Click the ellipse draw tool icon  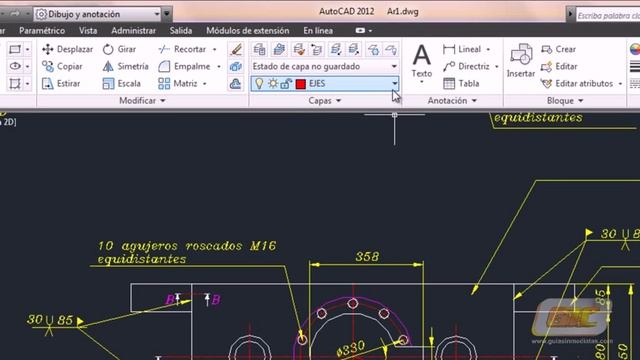click(x=15, y=67)
